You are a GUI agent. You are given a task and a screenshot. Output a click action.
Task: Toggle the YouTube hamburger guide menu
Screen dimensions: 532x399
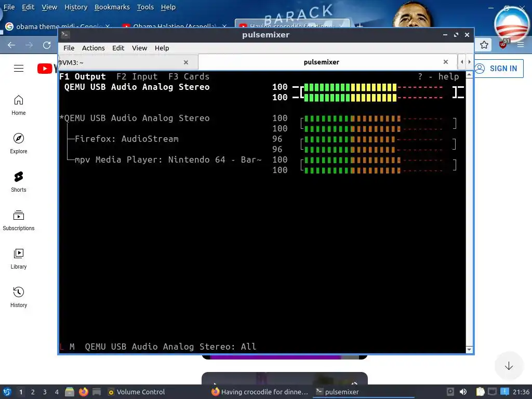point(19,68)
